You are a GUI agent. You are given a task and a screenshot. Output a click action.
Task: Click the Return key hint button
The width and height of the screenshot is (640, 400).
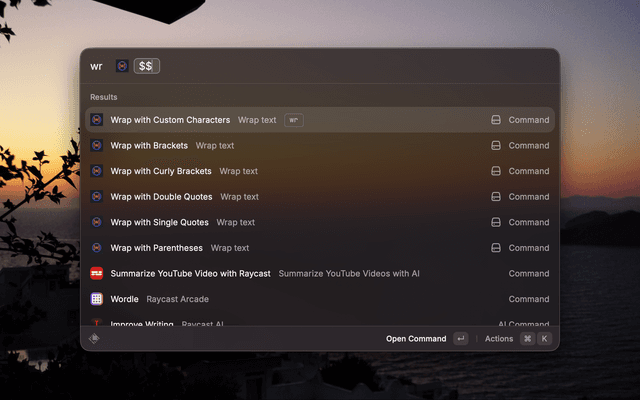coord(460,339)
